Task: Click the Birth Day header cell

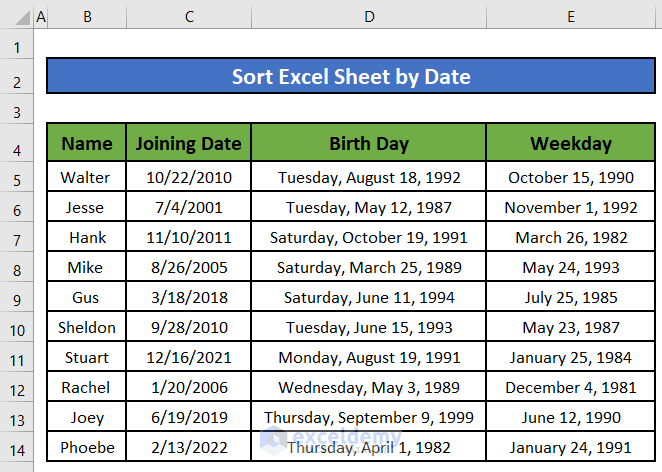Action: [369, 143]
